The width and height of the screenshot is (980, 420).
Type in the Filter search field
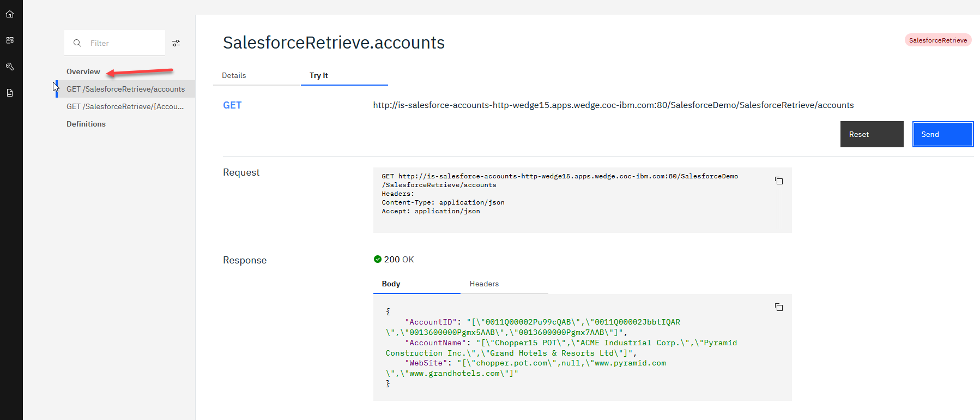click(x=125, y=43)
